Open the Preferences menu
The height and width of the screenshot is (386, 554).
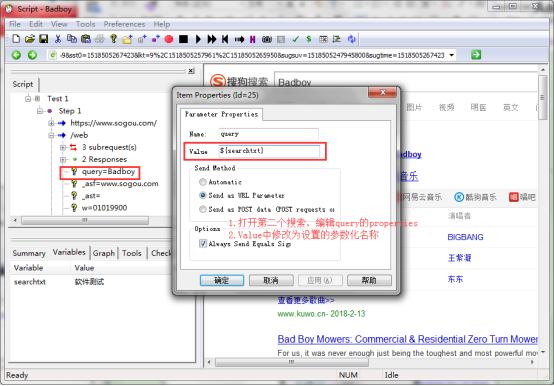tap(124, 24)
